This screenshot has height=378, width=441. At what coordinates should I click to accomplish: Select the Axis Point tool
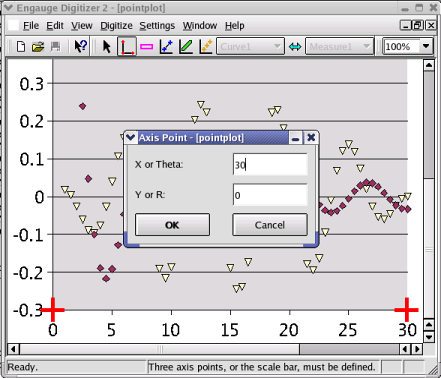click(127, 46)
